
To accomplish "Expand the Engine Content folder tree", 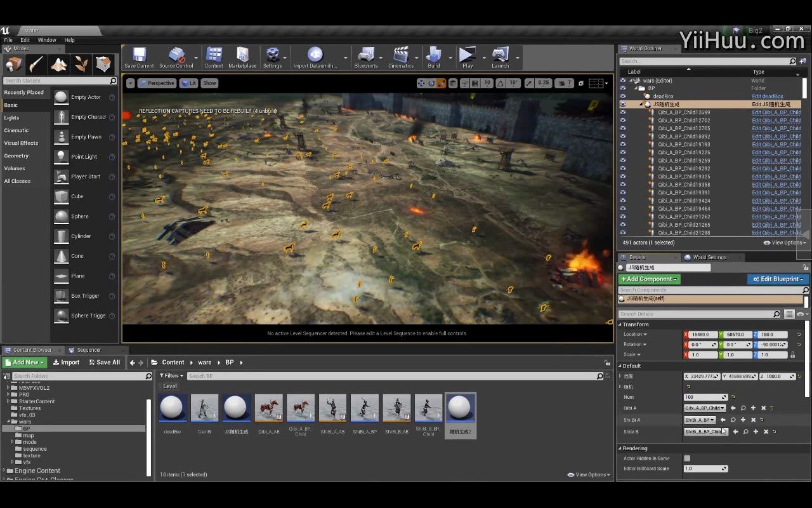I will pyautogui.click(x=4, y=471).
